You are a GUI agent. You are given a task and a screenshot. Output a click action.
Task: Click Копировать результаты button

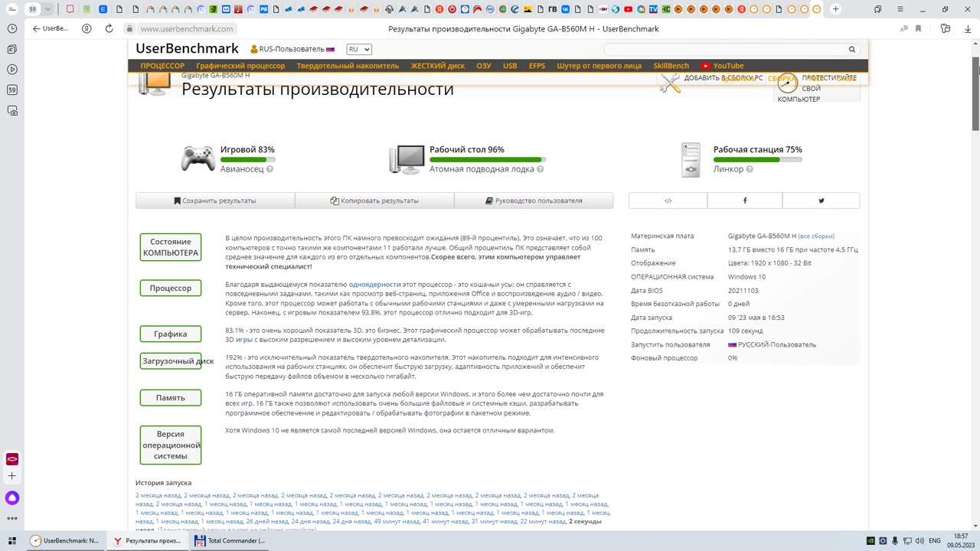[374, 201]
